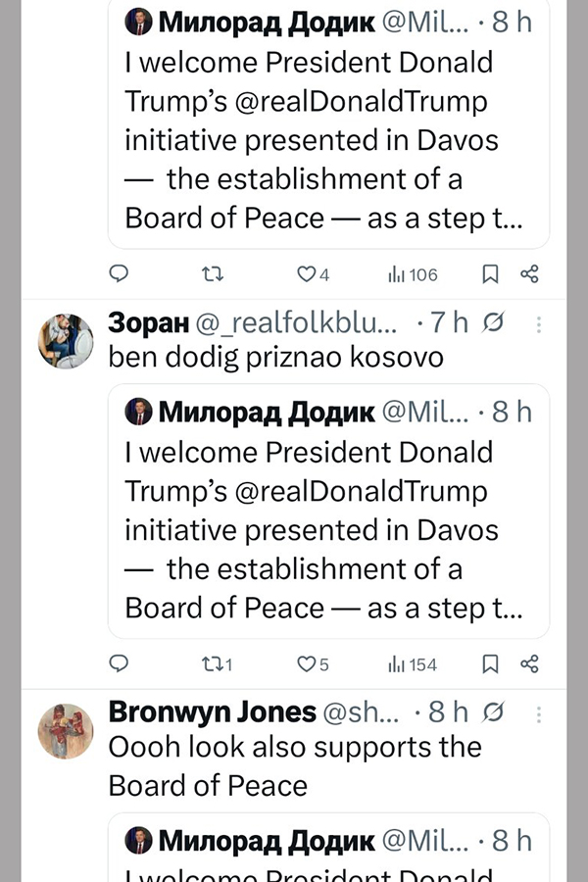Open more options menu on Зоран's post
Image resolution: width=588 pixels, height=882 pixels.
[x=538, y=323]
